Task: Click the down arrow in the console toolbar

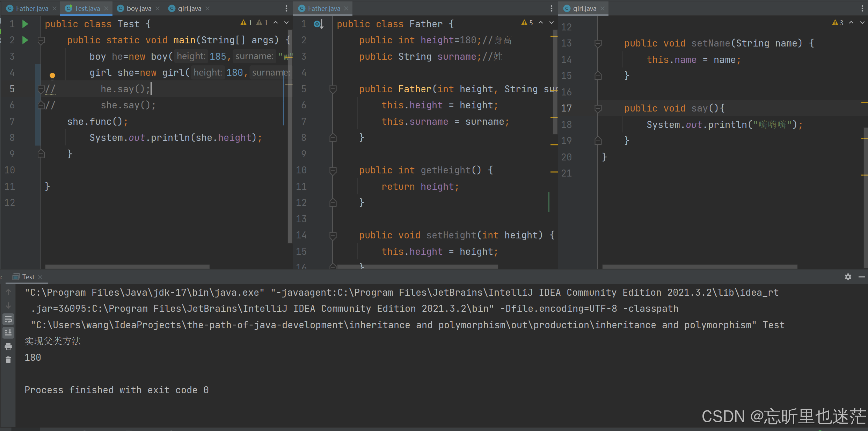Action: [8, 306]
